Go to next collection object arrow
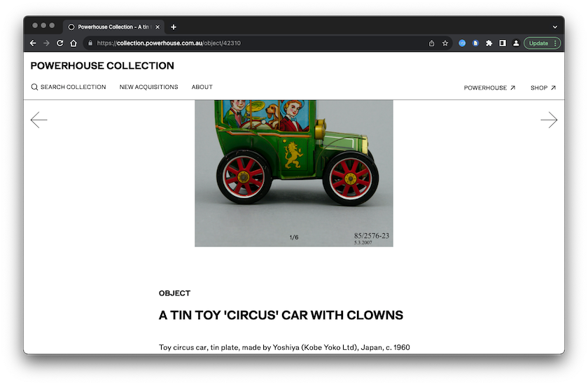588x385 pixels. pyautogui.click(x=549, y=120)
